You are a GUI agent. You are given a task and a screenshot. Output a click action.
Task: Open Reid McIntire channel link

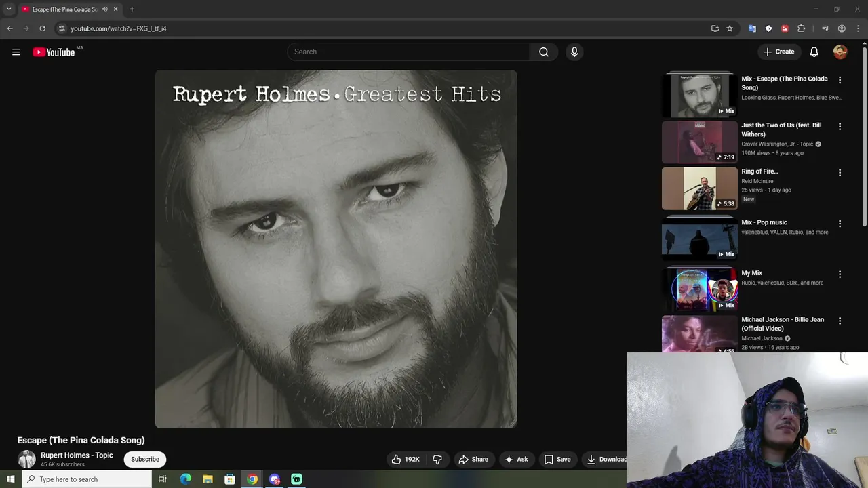click(757, 182)
